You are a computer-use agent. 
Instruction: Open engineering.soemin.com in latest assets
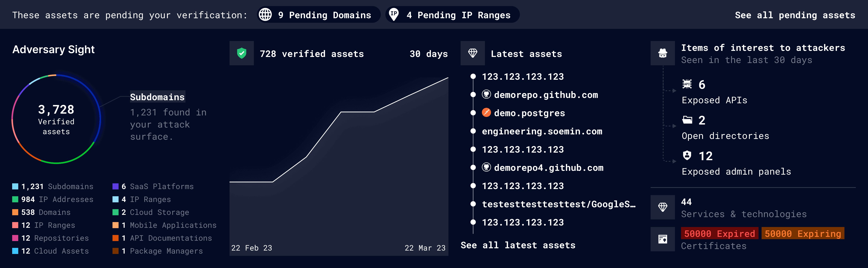542,131
